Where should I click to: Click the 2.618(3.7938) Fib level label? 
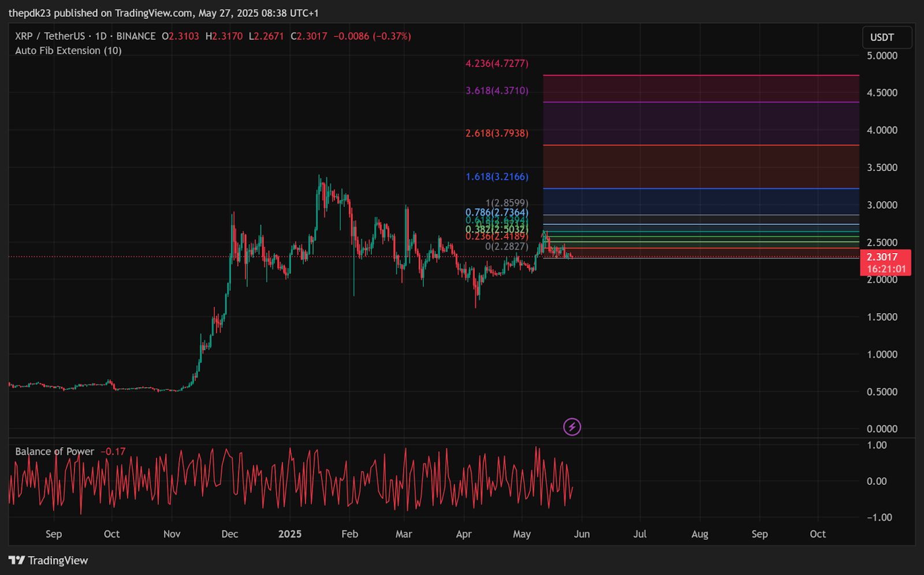pos(497,133)
